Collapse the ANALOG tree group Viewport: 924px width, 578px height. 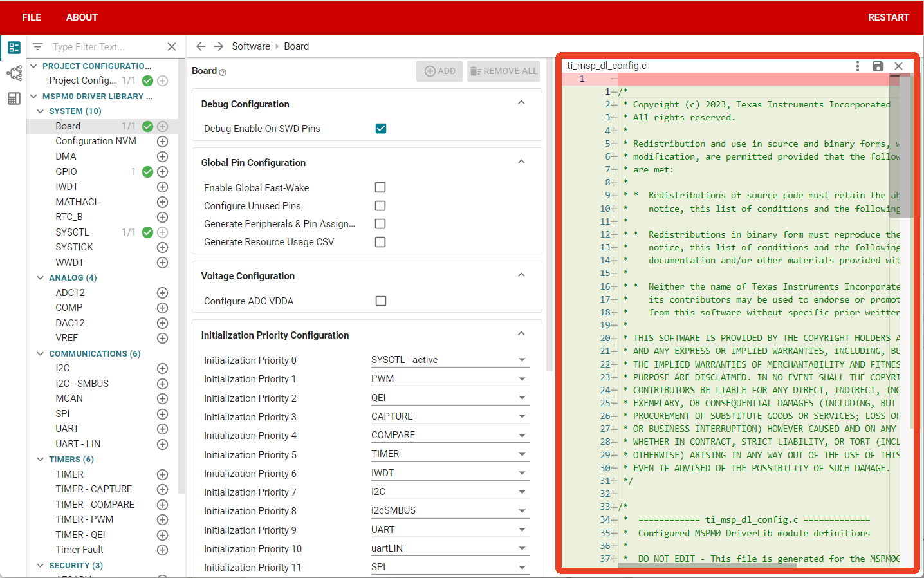point(41,278)
